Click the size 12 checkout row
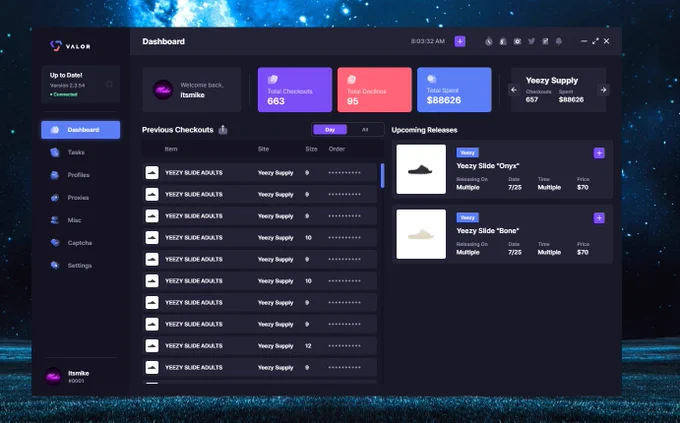 [260, 346]
